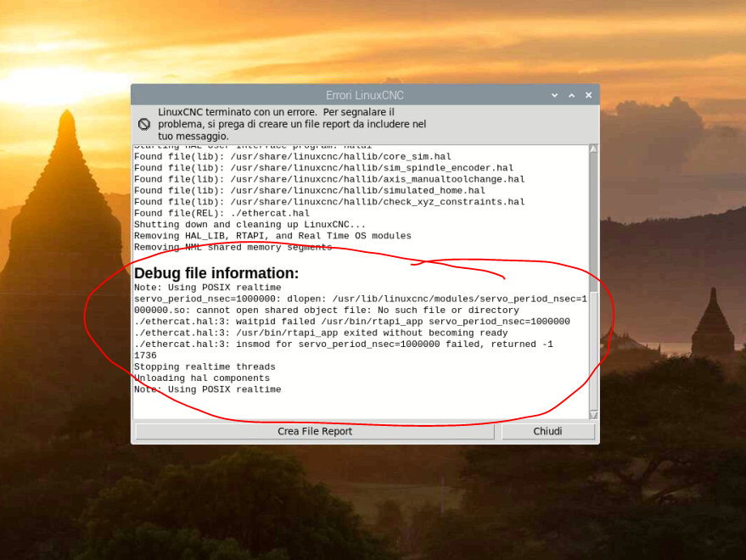
Task: Click the 'insmod for servo_period_nsec=1000000 failed' line
Action: click(344, 344)
